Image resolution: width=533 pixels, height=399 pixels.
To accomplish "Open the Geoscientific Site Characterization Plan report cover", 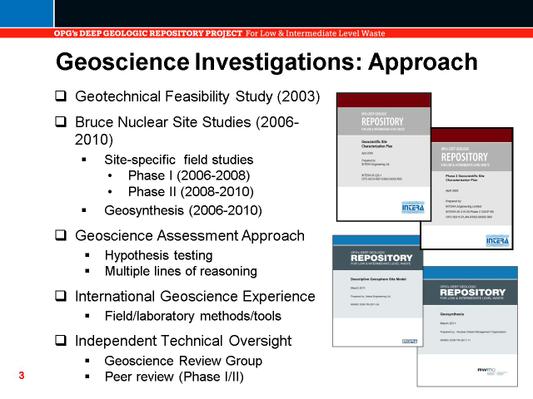I will (x=384, y=157).
